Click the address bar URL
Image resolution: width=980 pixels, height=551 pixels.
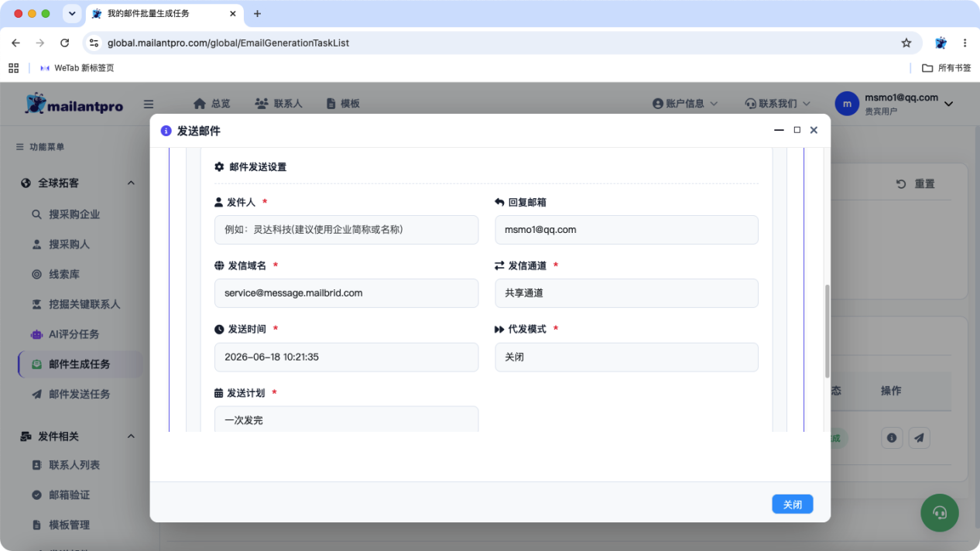pyautogui.click(x=228, y=43)
